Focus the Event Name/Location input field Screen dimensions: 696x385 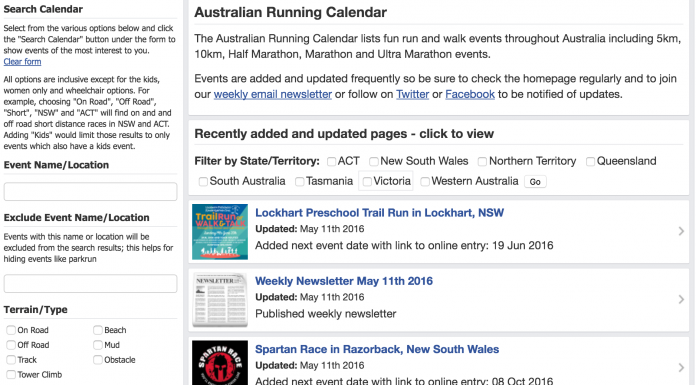pos(91,191)
